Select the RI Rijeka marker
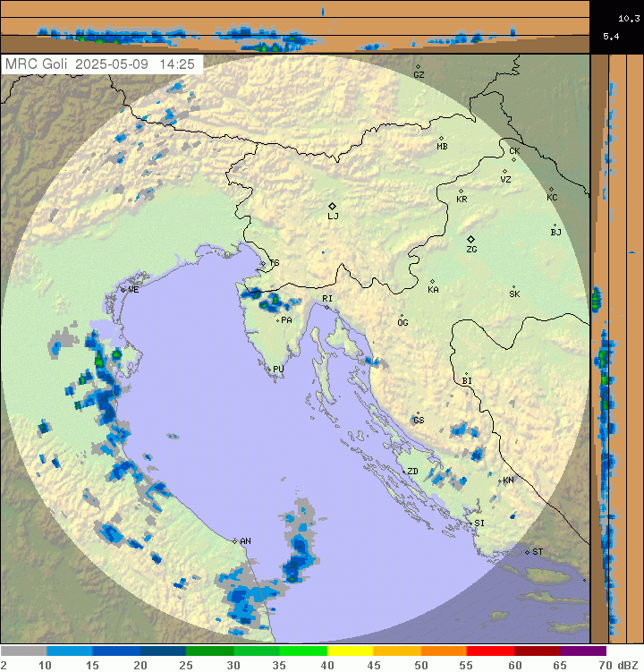This screenshot has height=672, width=644. [327, 307]
